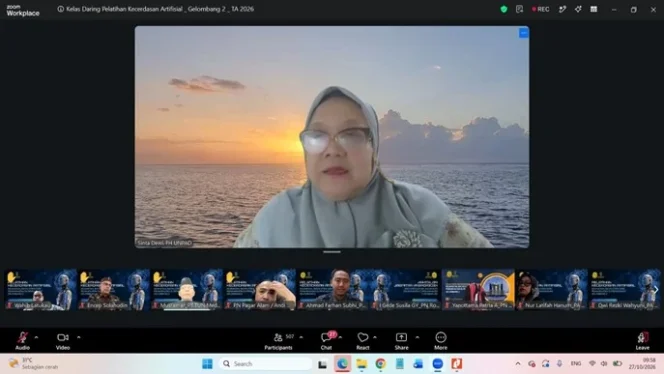
Task: Click the notes icon beside the shield
Action: point(520,9)
